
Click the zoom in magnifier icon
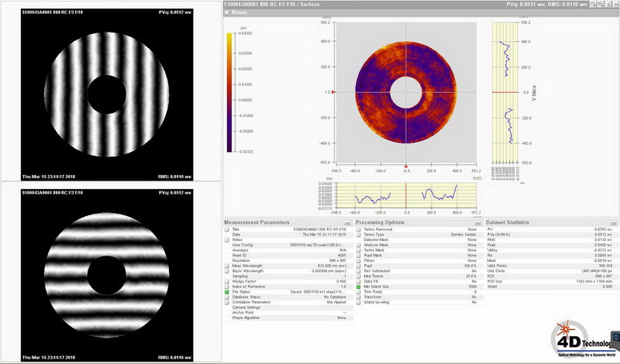tap(592, 5)
